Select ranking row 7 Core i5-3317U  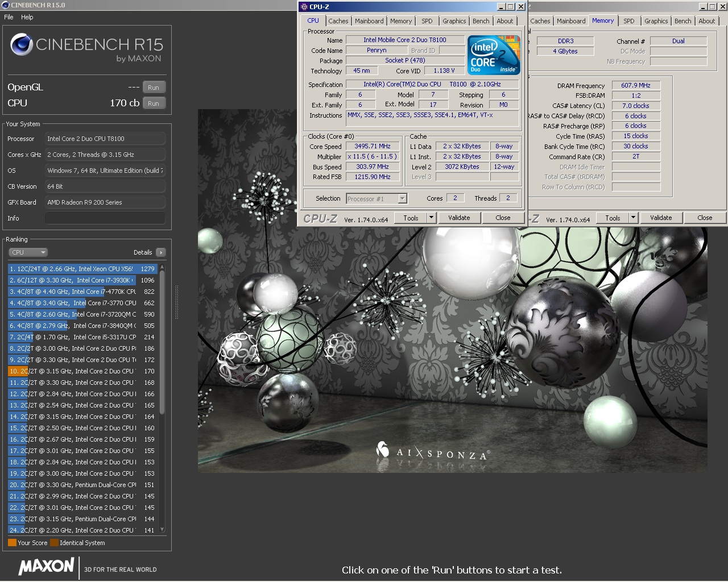tap(82, 337)
